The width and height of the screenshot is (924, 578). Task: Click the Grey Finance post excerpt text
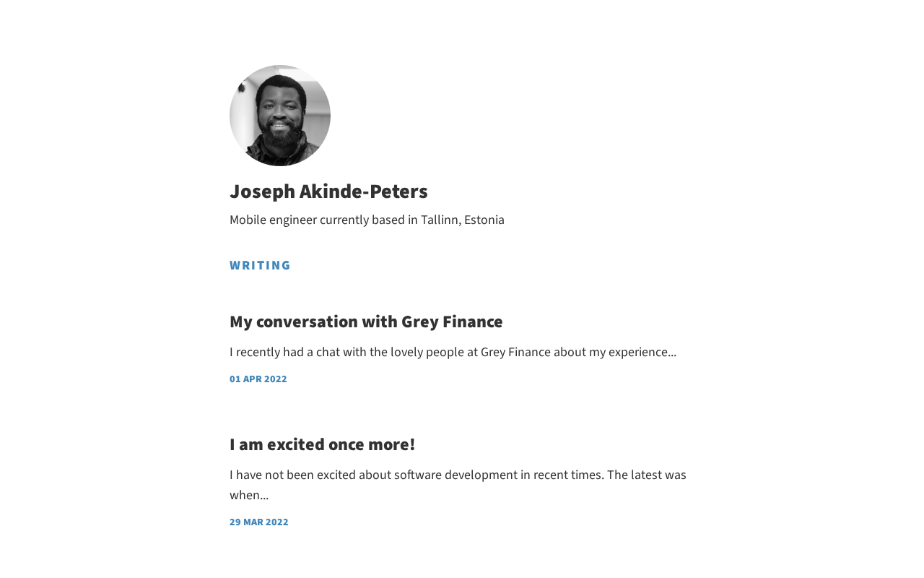453,352
